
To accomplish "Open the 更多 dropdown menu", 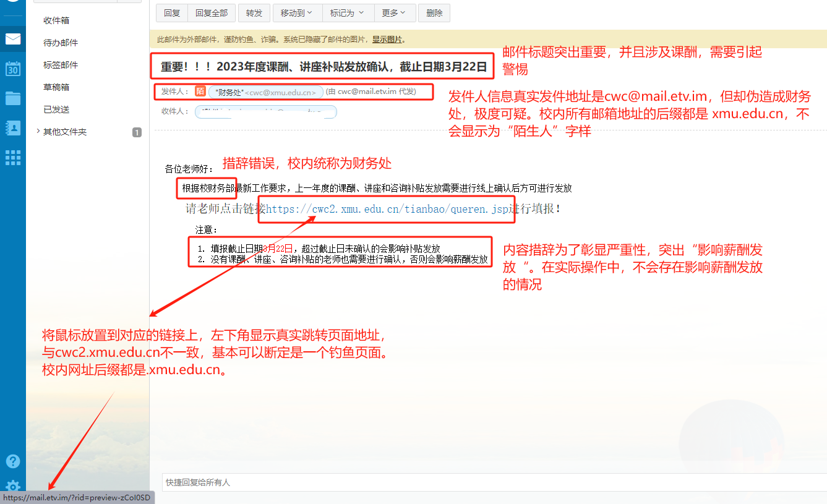I will pyautogui.click(x=394, y=13).
